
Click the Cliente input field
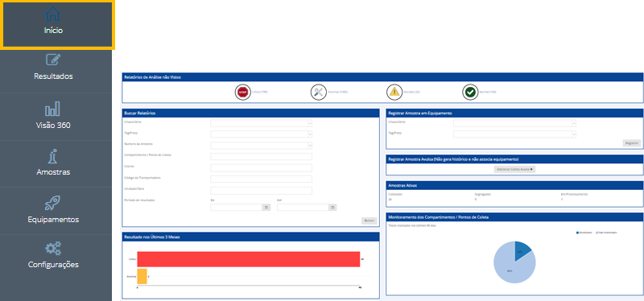click(261, 167)
